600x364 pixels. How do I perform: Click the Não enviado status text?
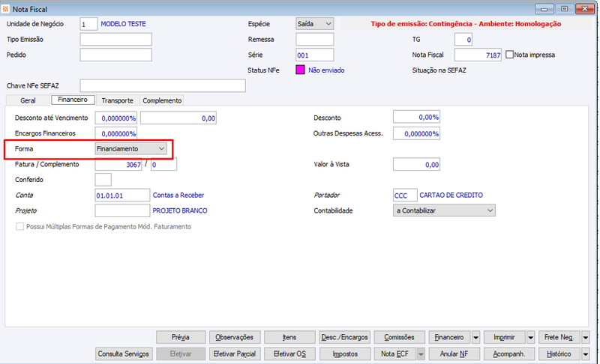(326, 70)
